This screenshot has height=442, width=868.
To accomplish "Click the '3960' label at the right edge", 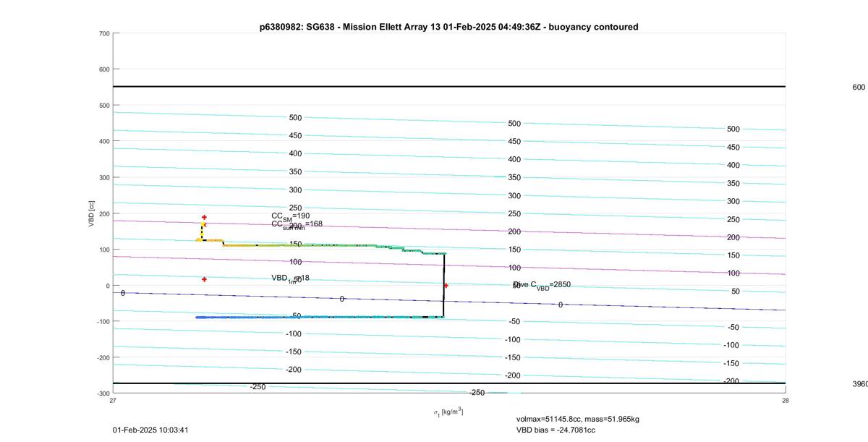I will 860,384.
